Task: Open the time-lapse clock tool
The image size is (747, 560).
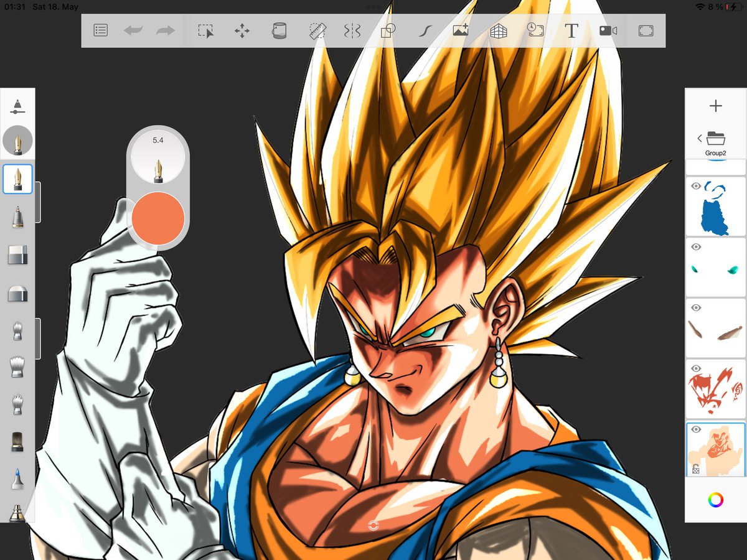Action: coord(535,30)
